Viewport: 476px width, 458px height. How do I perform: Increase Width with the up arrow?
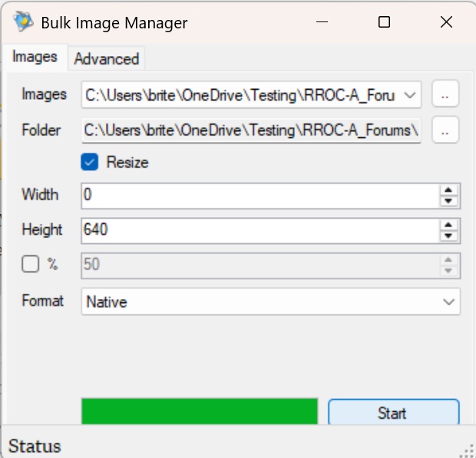tap(448, 189)
